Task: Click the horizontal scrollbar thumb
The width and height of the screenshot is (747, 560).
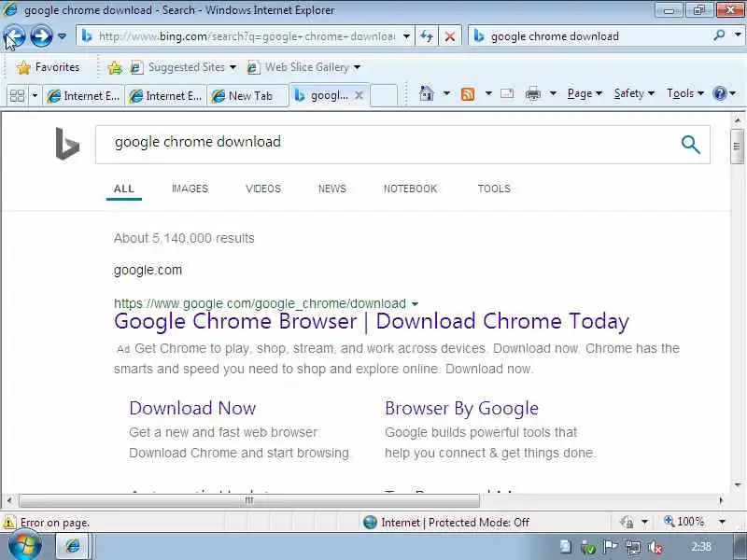Action: (249, 500)
